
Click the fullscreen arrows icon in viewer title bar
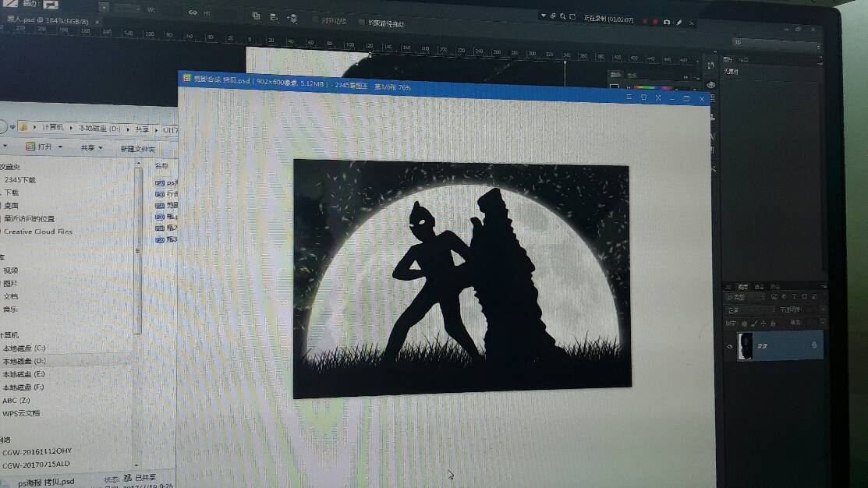click(x=658, y=98)
